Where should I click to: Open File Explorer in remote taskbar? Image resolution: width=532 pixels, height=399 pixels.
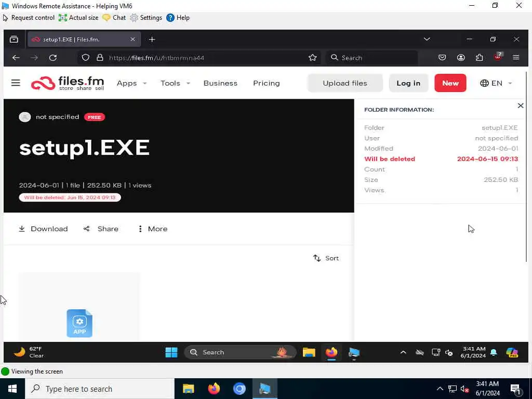309,353
